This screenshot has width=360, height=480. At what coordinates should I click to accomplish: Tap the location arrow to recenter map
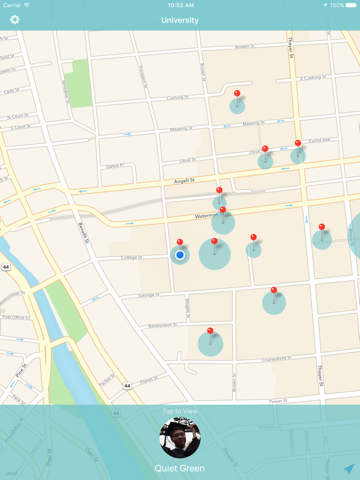pyautogui.click(x=349, y=468)
